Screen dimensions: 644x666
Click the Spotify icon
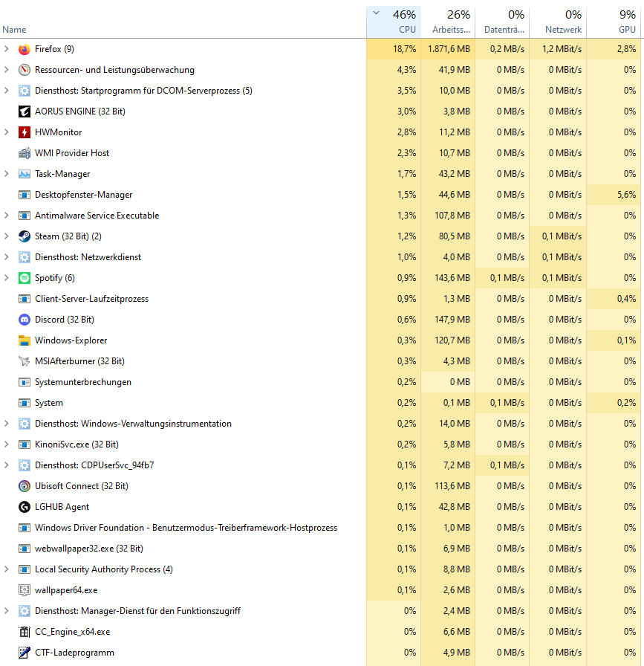pos(25,278)
